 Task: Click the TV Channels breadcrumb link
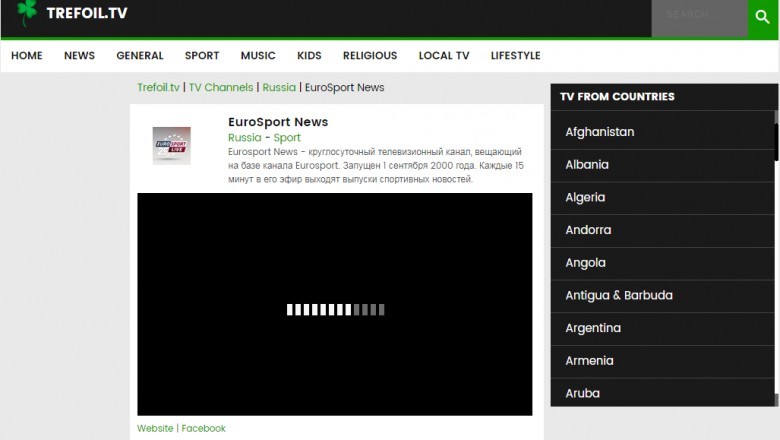pos(221,88)
